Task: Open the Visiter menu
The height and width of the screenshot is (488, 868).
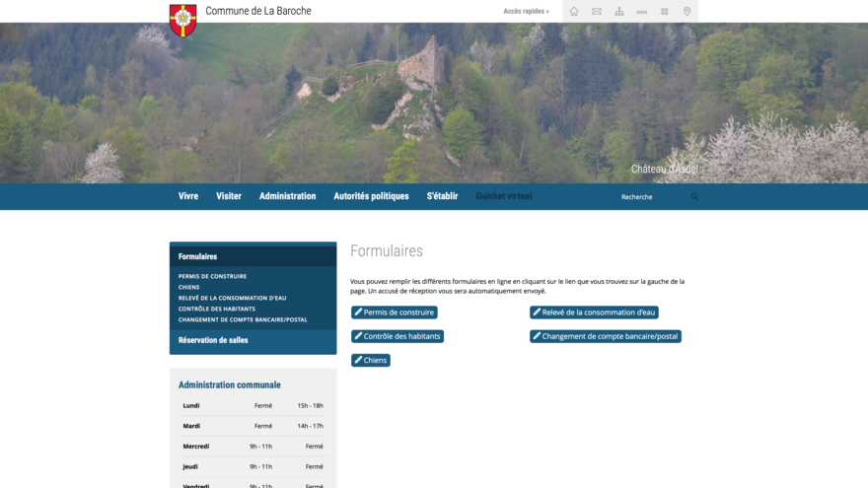Action: click(x=229, y=196)
